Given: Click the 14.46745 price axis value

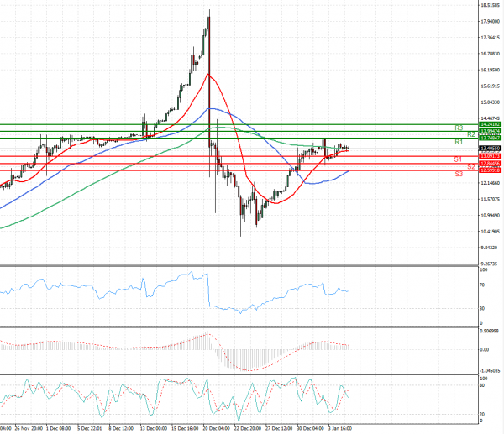Looking at the screenshot, I should 491,118.
